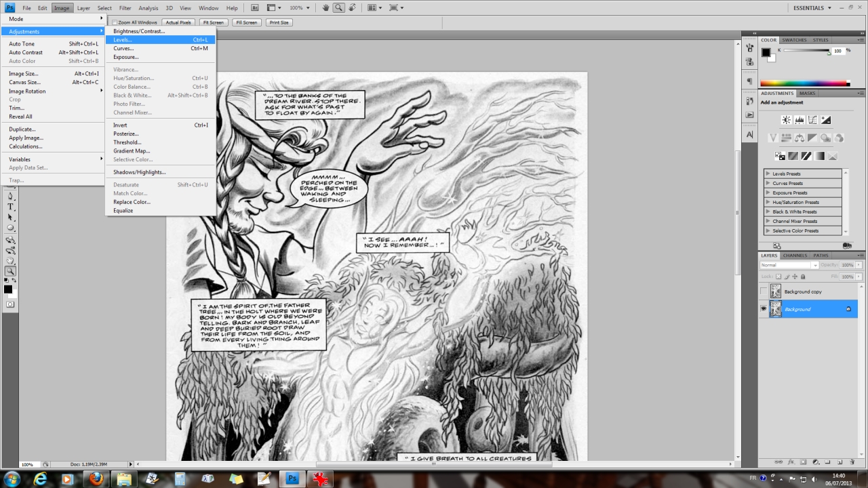This screenshot has width=868, height=488.
Task: Expand the Hue/Saturation Presets list
Action: pos(768,202)
